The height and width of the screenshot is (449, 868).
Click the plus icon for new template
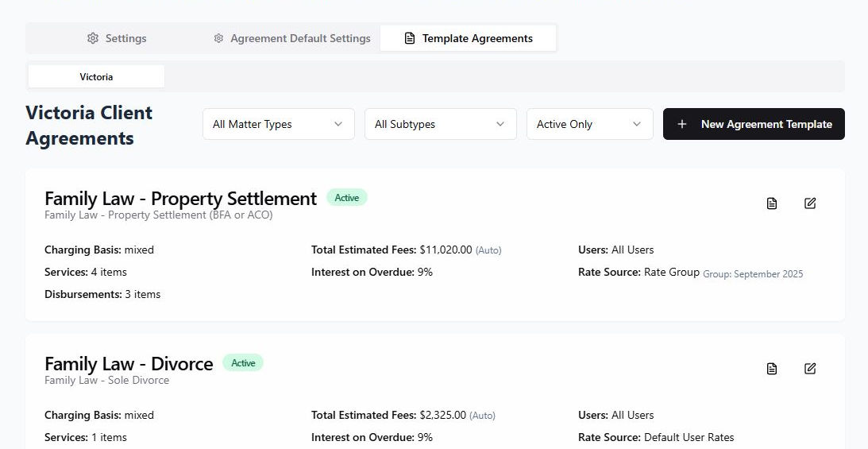[681, 124]
